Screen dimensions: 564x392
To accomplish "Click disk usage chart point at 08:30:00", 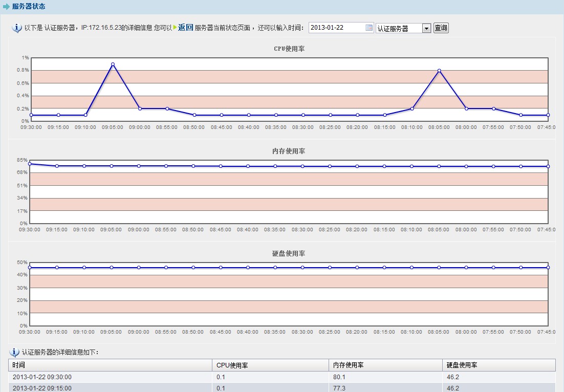I will [302, 268].
